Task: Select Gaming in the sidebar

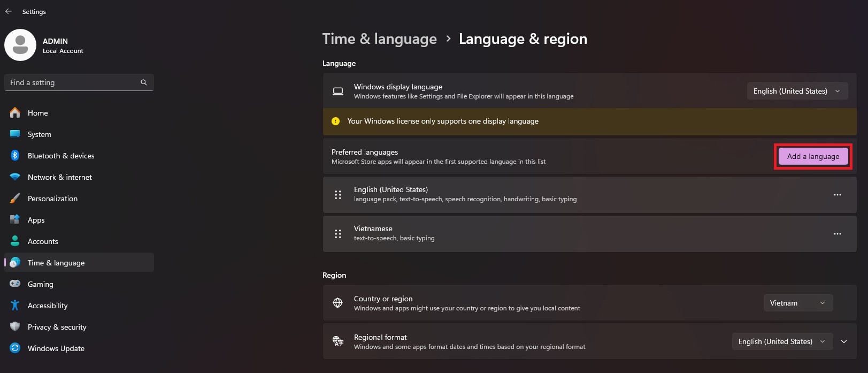Action: click(x=79, y=284)
